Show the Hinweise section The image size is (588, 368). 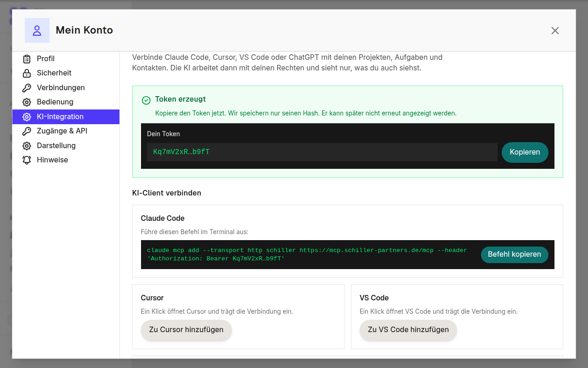click(66, 160)
